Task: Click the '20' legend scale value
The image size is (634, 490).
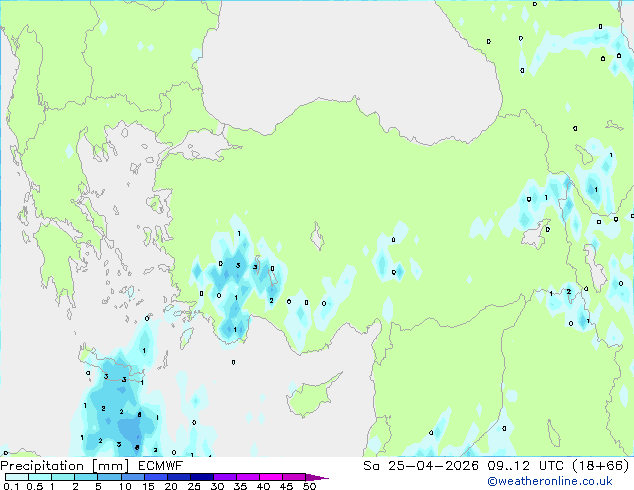Action: (x=171, y=486)
